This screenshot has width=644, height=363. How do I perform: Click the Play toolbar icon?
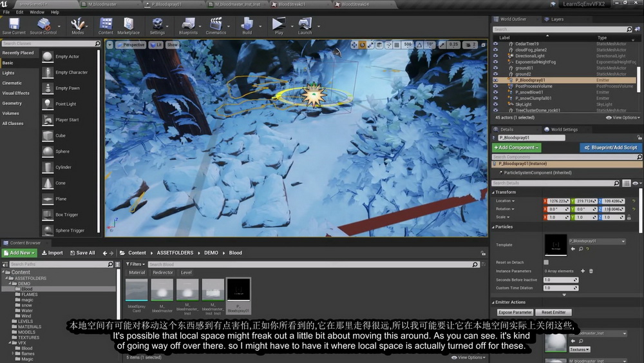click(279, 26)
